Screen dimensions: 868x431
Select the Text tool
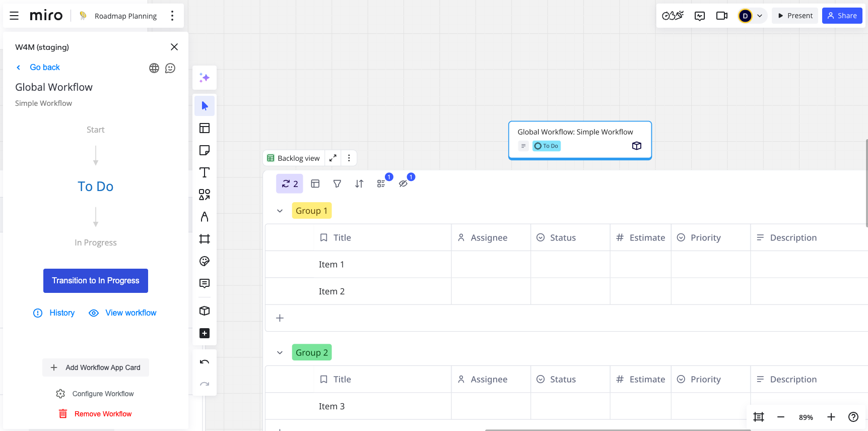pos(204,172)
